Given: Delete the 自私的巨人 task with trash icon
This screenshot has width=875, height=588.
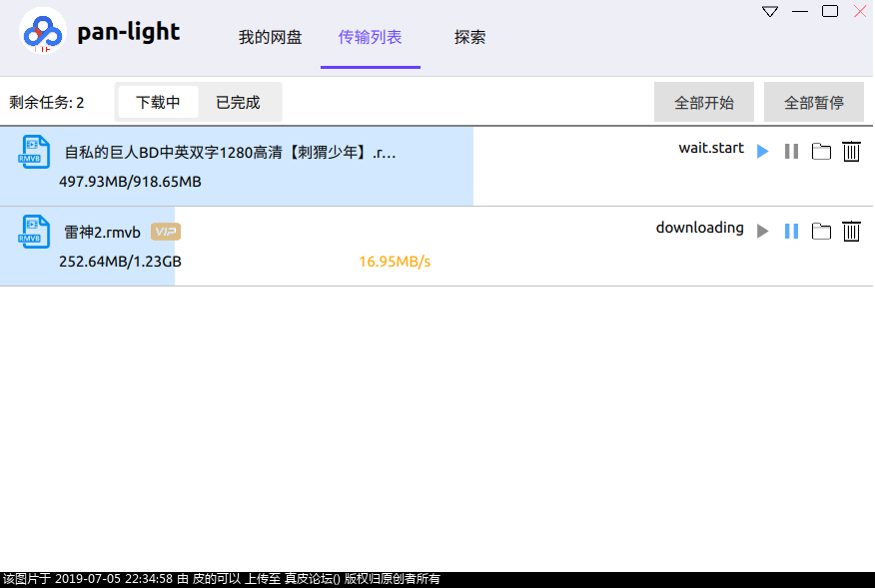Looking at the screenshot, I should click(851, 151).
